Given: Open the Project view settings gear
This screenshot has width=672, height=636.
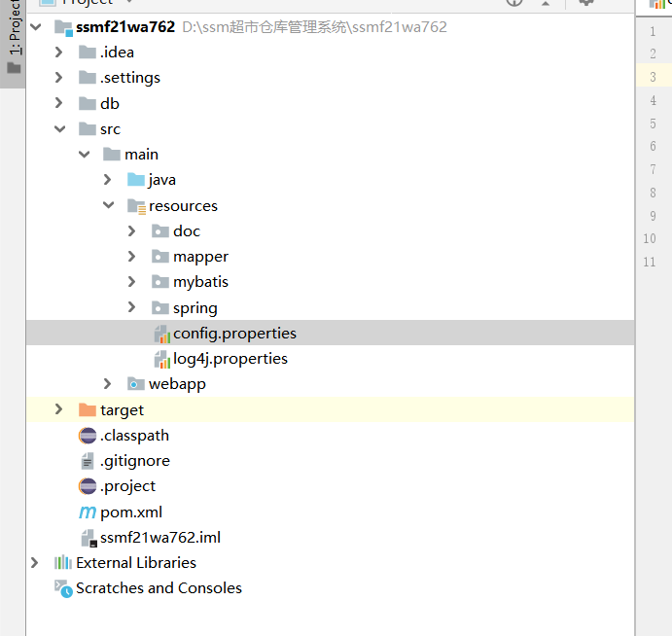Looking at the screenshot, I should [x=585, y=3].
